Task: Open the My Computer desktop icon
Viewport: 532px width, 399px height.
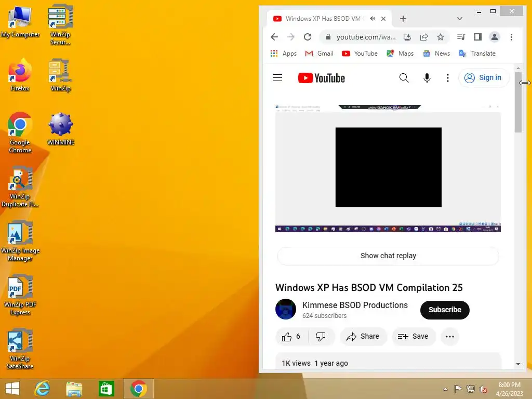Action: click(x=20, y=22)
